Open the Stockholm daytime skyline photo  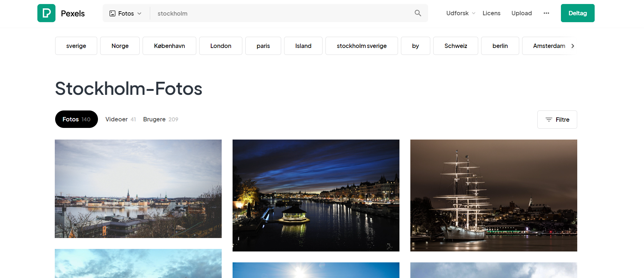(x=138, y=189)
